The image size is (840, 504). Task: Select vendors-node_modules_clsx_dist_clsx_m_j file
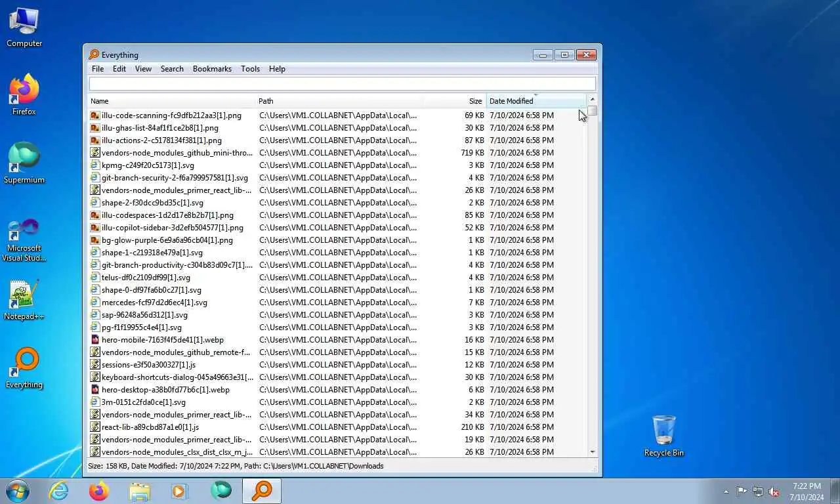click(x=177, y=452)
